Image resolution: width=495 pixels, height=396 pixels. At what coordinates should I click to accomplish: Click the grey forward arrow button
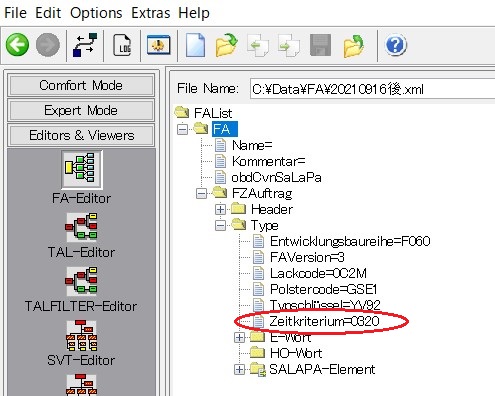point(48,45)
